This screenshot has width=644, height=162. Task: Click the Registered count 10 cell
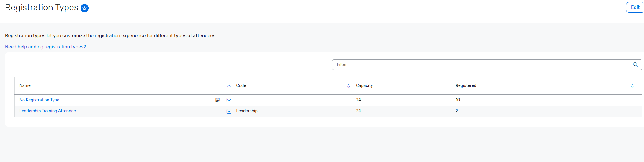pyautogui.click(x=457, y=100)
